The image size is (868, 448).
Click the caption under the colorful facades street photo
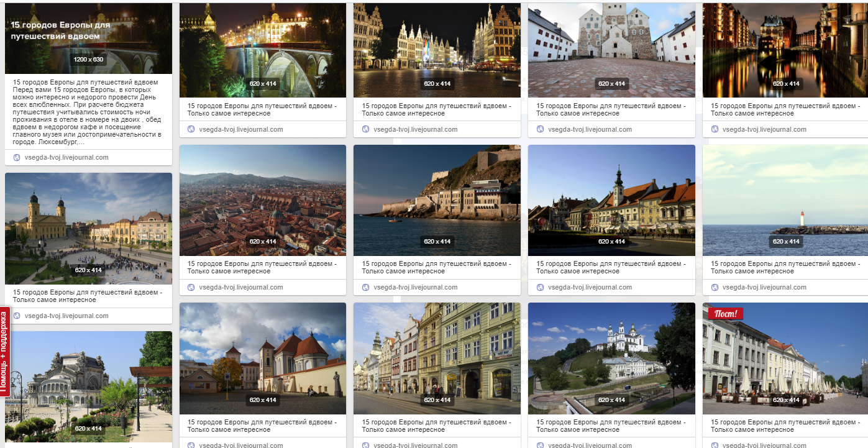[x=436, y=426]
